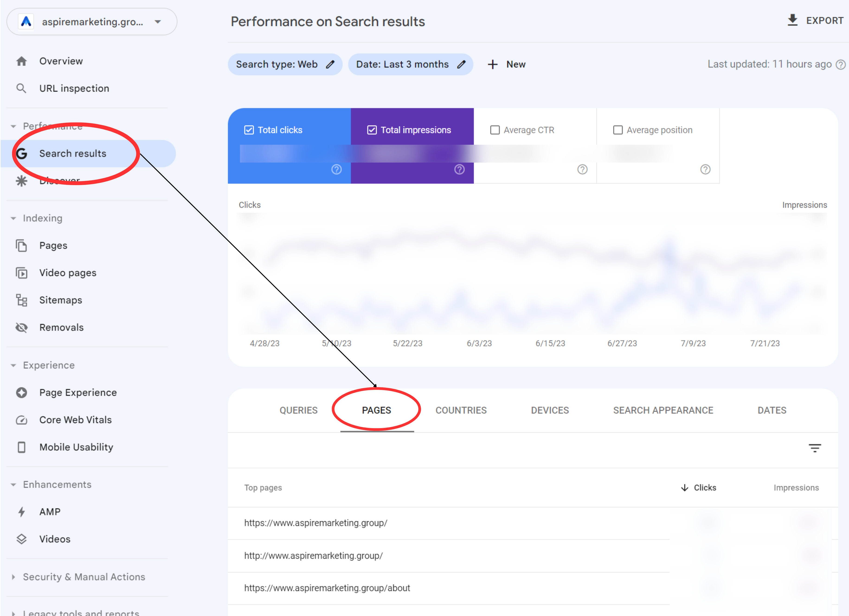Select the Discover report icon
849x616 pixels.
point(21,181)
